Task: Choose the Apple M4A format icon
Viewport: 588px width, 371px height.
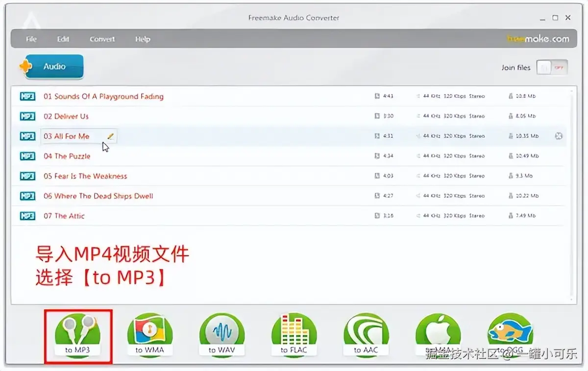Action: pyautogui.click(x=438, y=335)
